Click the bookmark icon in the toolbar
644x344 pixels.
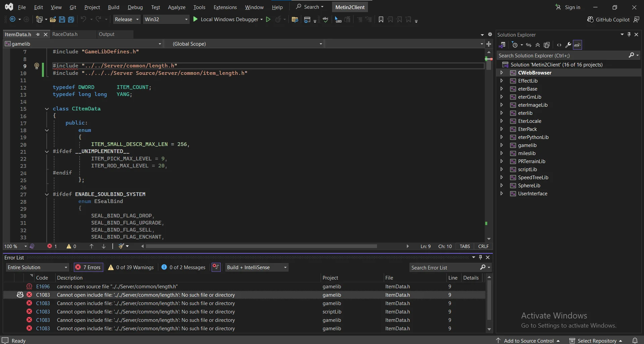coord(381,19)
